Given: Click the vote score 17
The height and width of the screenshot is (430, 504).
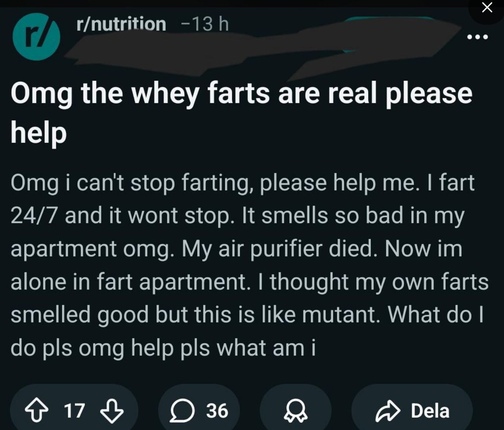Looking at the screenshot, I should coord(74,411).
